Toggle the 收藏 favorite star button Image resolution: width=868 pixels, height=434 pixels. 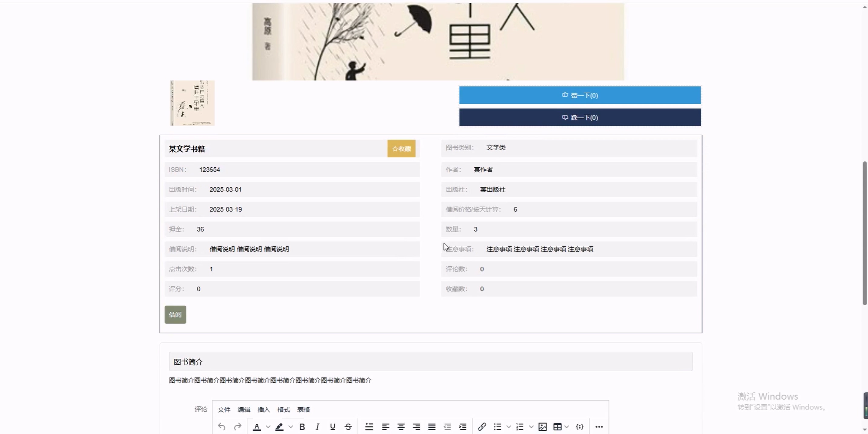(401, 149)
